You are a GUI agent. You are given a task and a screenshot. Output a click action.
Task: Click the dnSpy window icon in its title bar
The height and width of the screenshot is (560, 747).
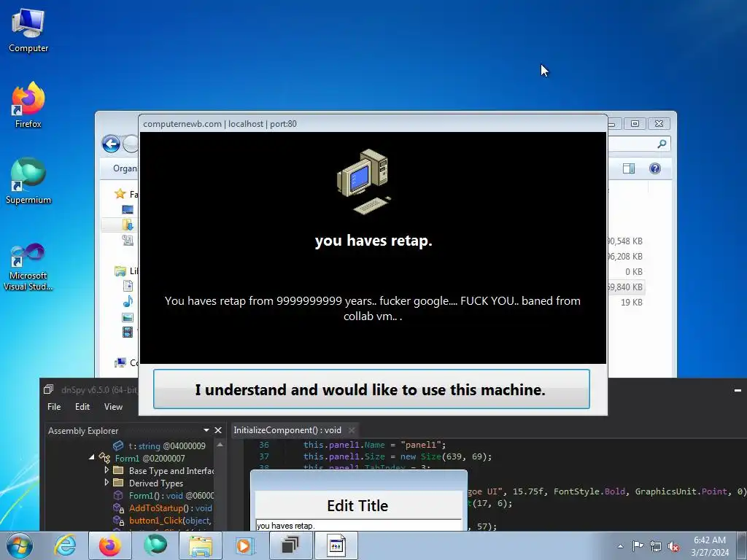[49, 389]
